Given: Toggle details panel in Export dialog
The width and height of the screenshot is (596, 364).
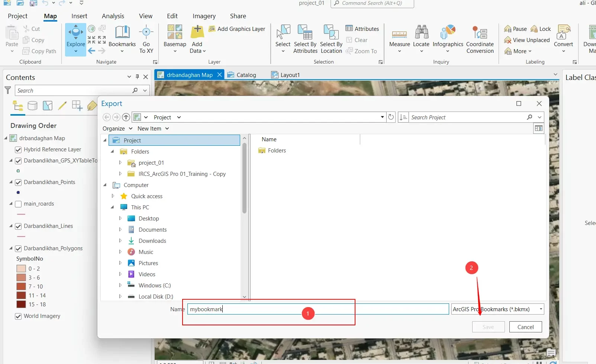Looking at the screenshot, I should (x=538, y=128).
